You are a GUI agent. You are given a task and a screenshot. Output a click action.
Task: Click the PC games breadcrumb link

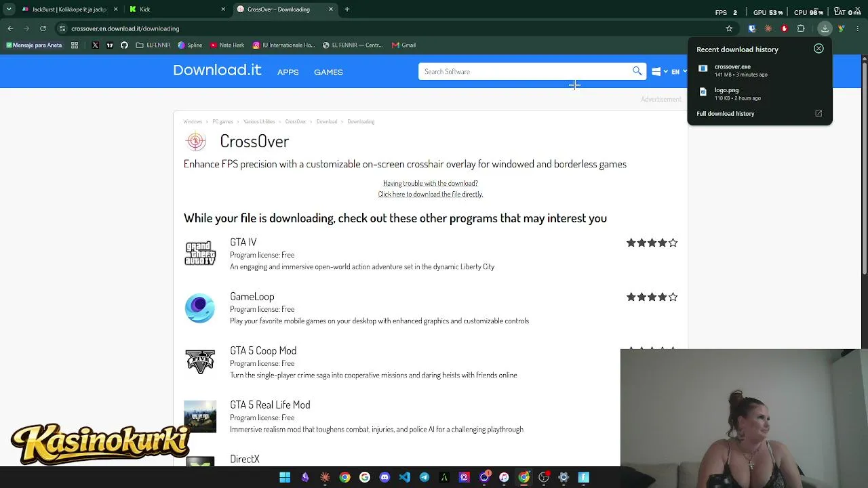(x=222, y=122)
